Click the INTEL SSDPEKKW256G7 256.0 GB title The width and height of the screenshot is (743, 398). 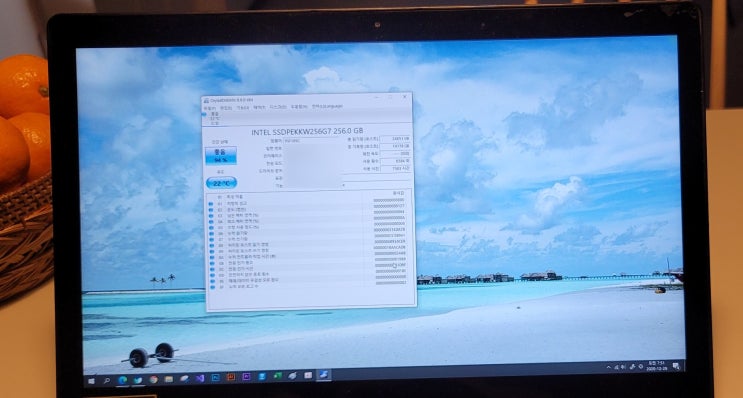(308, 131)
